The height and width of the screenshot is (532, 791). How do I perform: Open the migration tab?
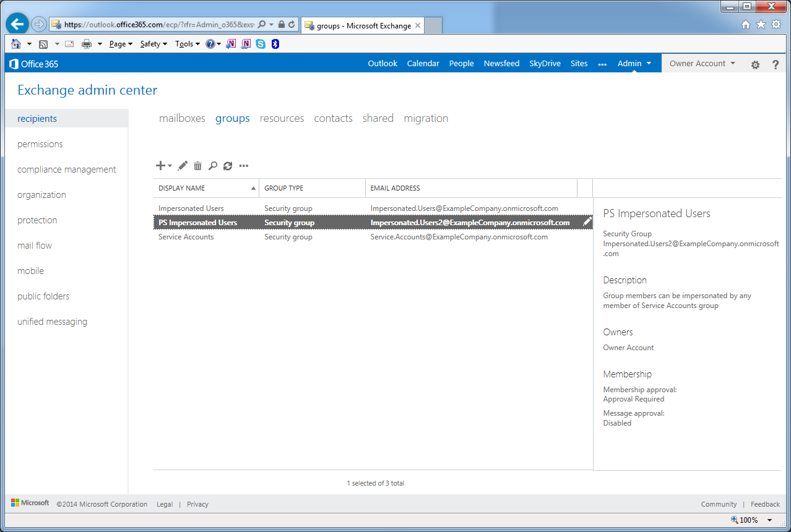(426, 118)
